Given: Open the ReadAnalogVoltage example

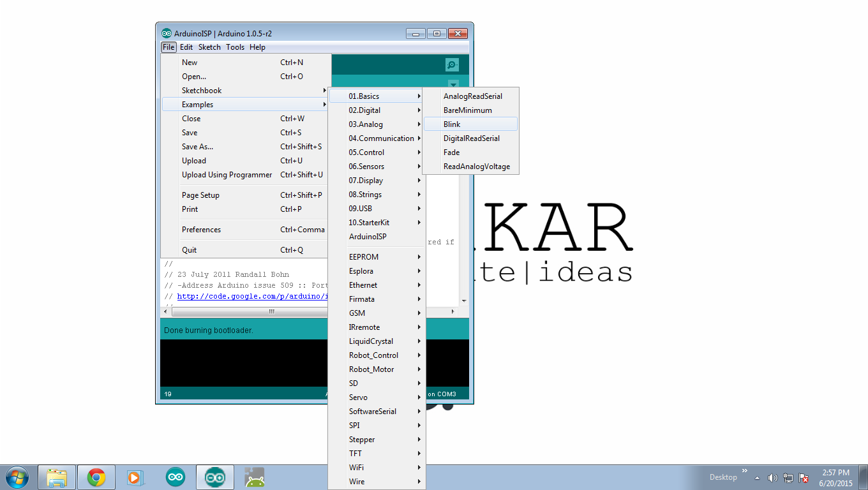Looking at the screenshot, I should [x=471, y=167].
